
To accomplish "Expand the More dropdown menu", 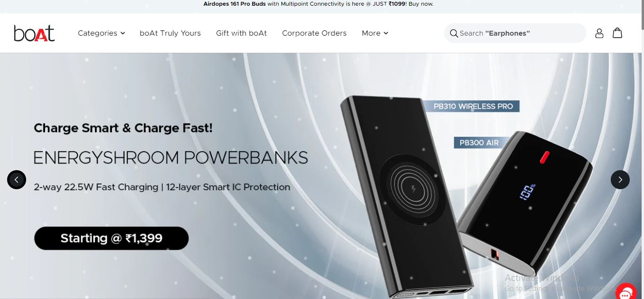I will tap(375, 33).
